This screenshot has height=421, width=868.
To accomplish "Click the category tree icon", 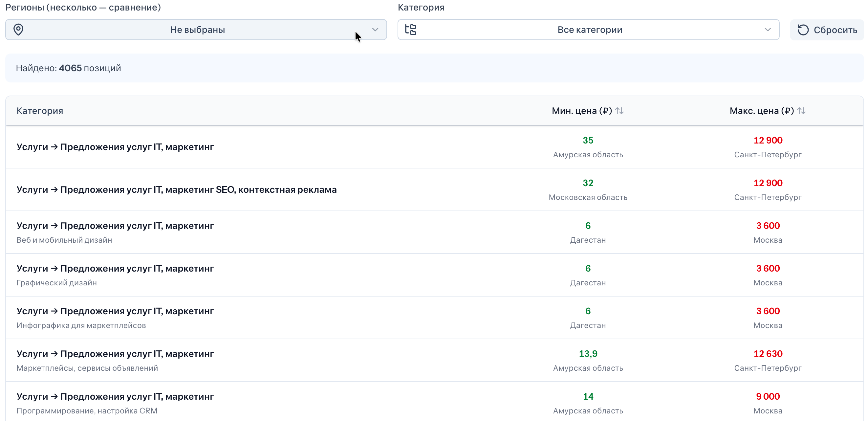I will 410,30.
